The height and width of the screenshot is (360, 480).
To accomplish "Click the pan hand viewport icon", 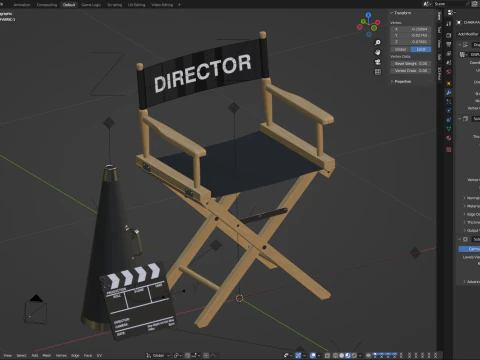I will coord(378,52).
